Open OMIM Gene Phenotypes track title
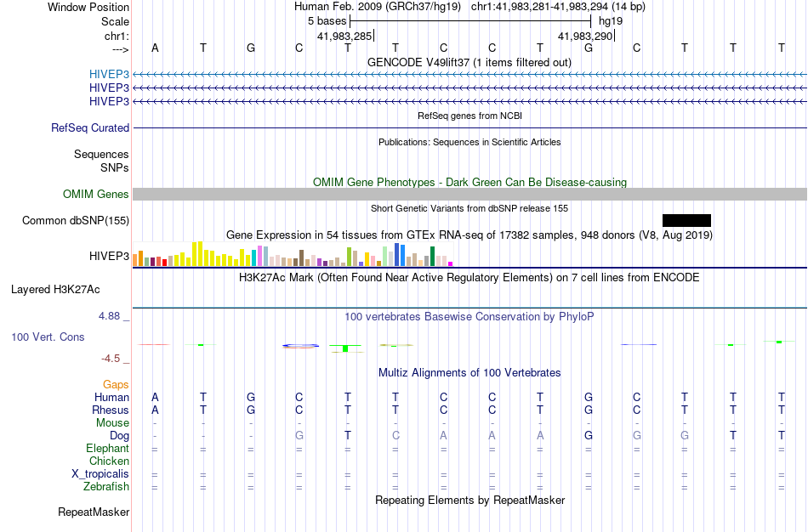 (469, 183)
